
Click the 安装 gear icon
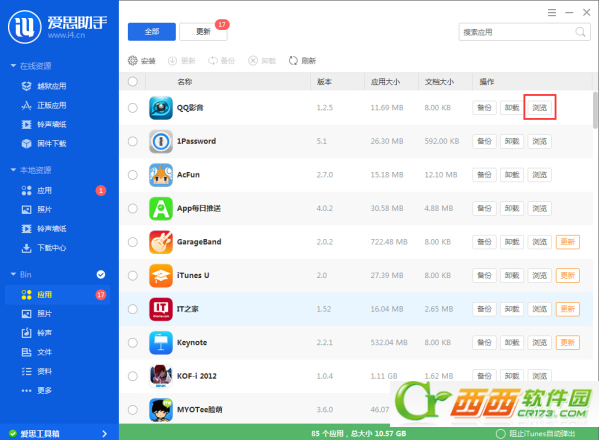click(133, 60)
